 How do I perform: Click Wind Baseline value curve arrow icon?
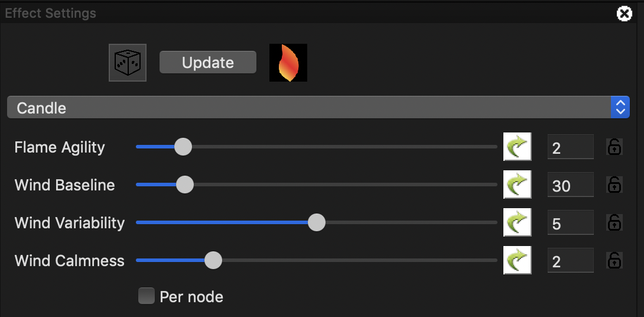[x=517, y=185]
